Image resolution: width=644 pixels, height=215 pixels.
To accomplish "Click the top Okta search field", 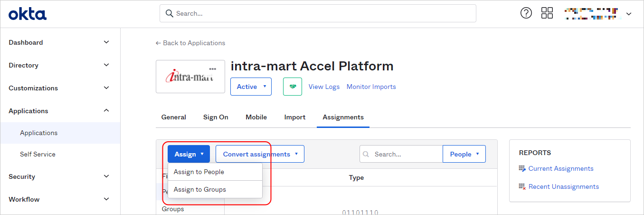I will click(317, 13).
